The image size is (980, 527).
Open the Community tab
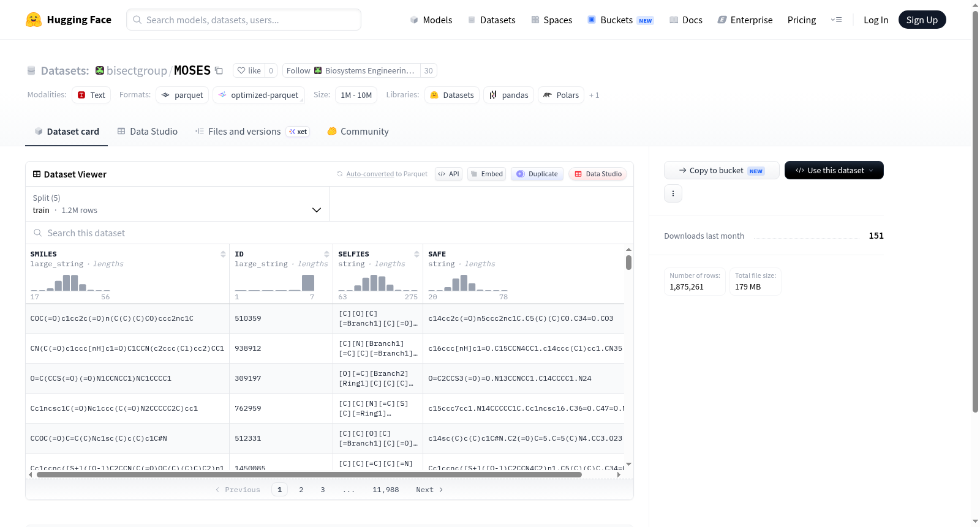[x=358, y=132]
